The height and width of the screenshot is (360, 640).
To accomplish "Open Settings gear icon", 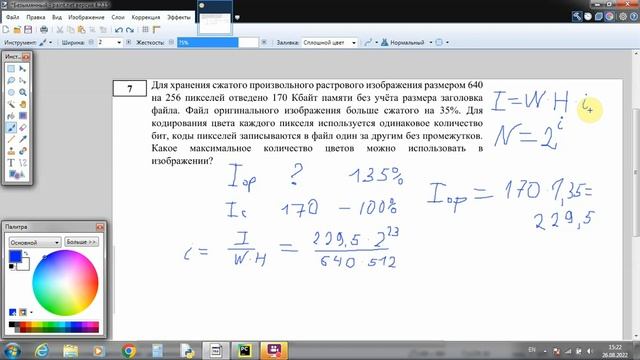I will 623,16.
